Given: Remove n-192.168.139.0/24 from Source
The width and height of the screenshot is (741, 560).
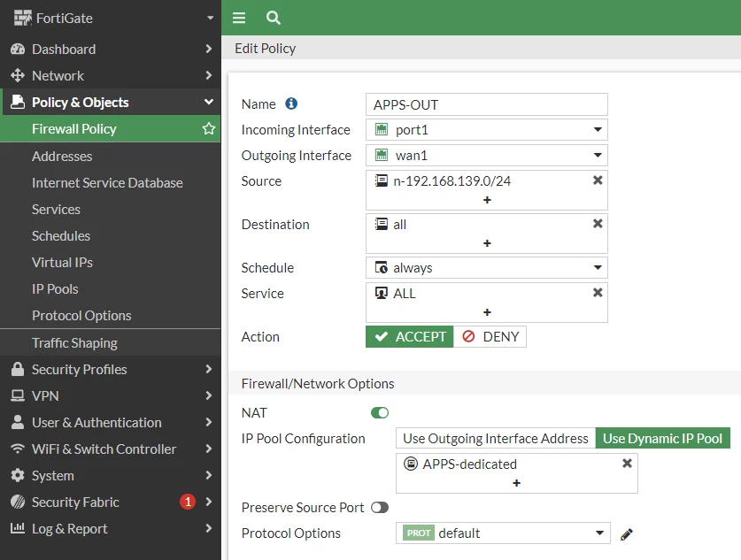Looking at the screenshot, I should pos(598,180).
